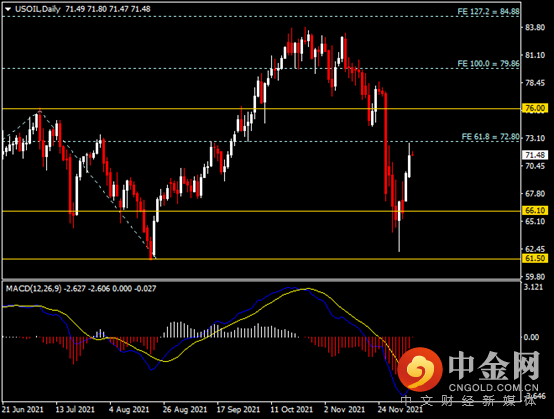Select the USOIL,Daily chart title text
Image resolution: width=554 pixels, height=419 pixels.
[38, 9]
